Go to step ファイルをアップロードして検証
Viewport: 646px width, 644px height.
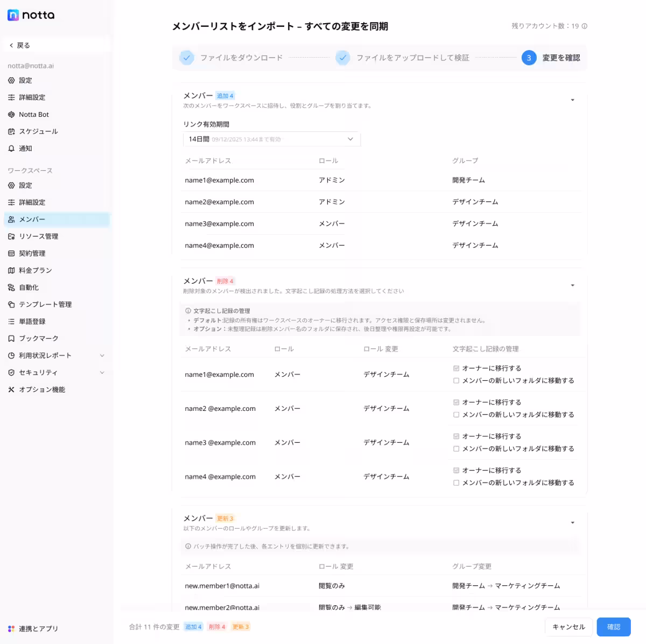point(403,58)
